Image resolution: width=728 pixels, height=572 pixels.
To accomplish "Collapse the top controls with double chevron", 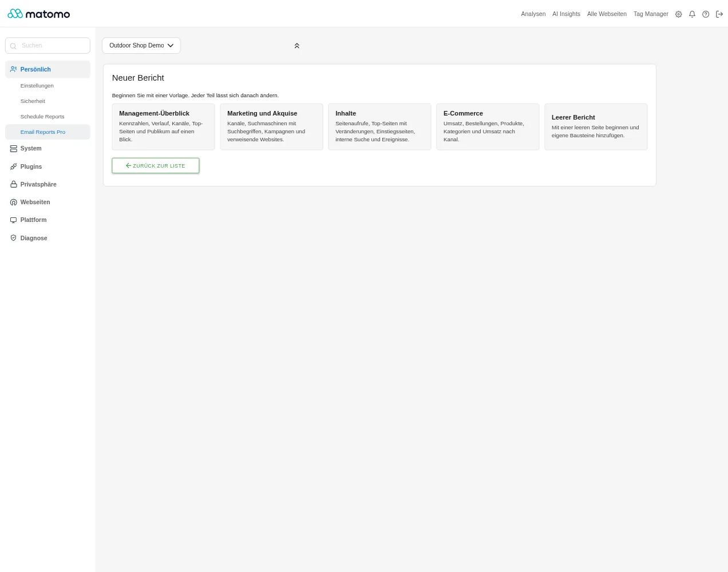I will coord(296,46).
